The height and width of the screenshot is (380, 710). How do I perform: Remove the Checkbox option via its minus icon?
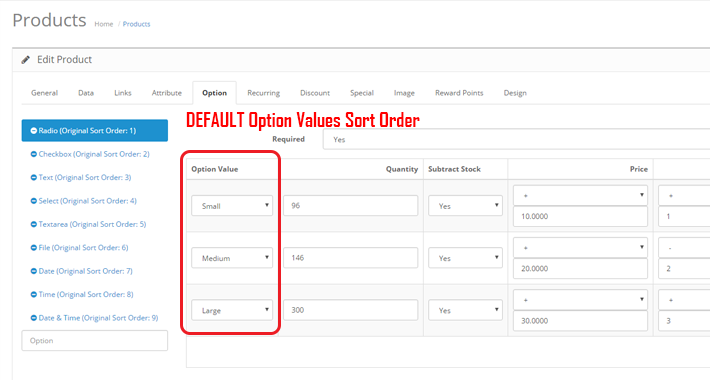click(34, 154)
